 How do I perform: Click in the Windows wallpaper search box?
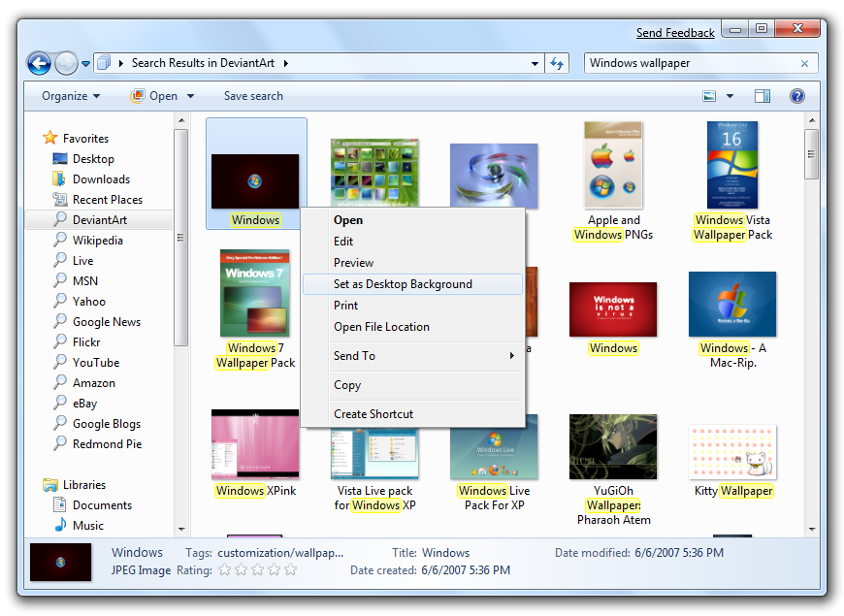point(689,64)
